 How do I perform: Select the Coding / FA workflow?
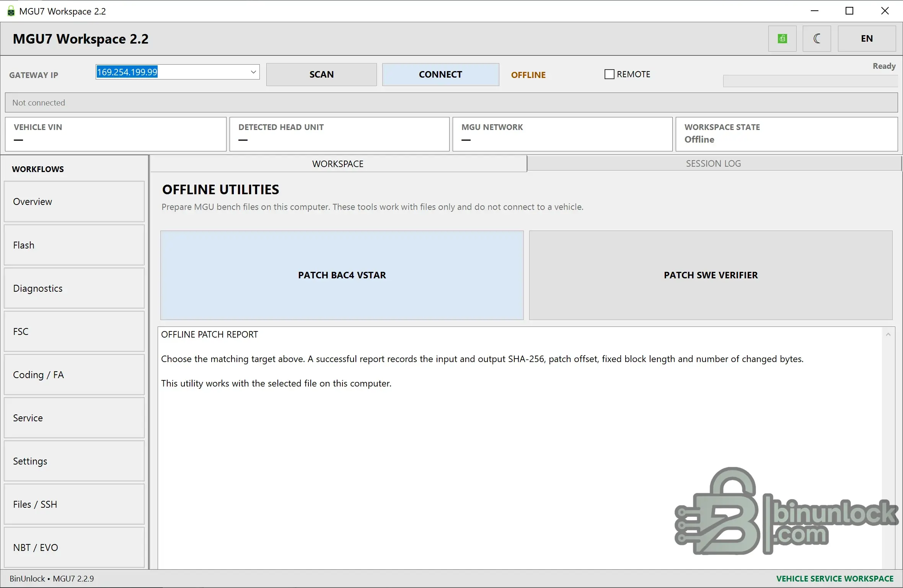[74, 375]
